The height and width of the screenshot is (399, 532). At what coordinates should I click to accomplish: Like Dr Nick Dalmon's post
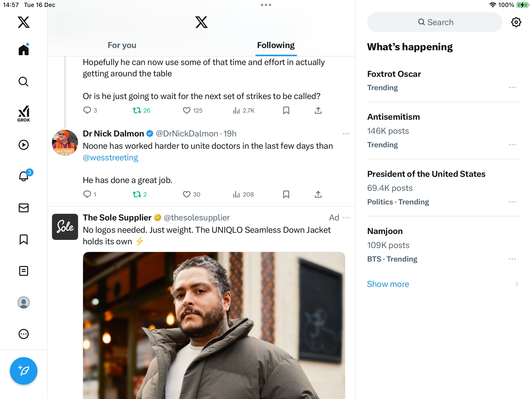point(187,194)
